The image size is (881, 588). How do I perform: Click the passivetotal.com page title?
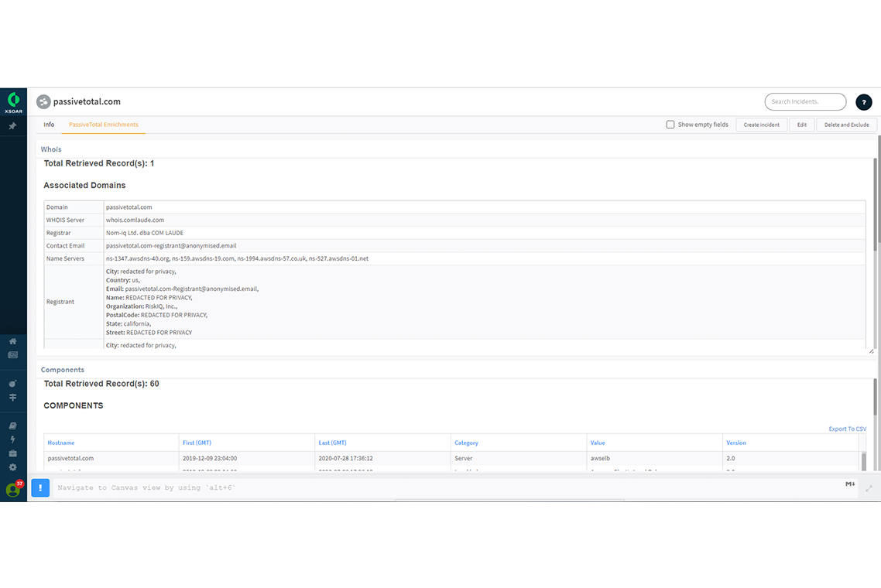click(87, 101)
